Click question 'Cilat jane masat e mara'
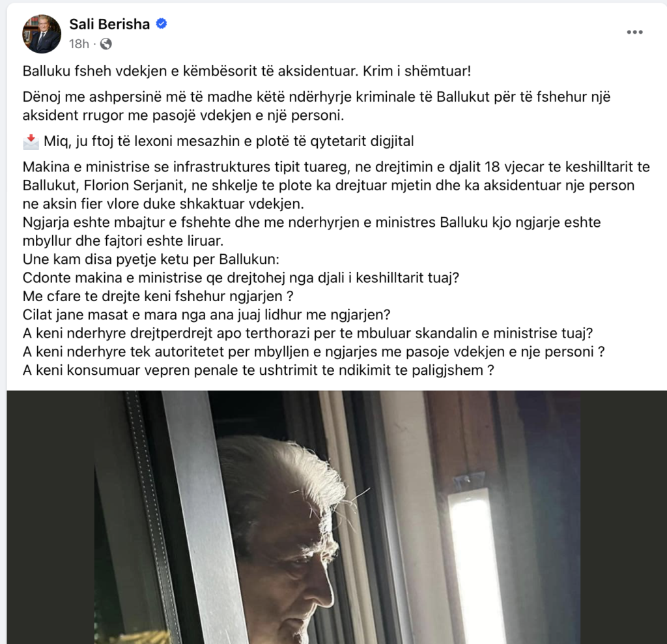The height and width of the screenshot is (644, 667). [x=206, y=315]
